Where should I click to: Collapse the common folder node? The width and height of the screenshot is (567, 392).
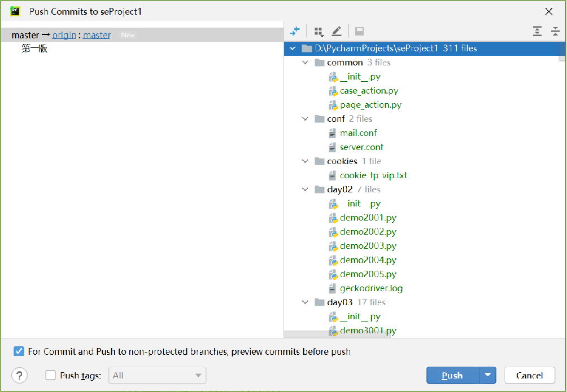[x=306, y=63]
